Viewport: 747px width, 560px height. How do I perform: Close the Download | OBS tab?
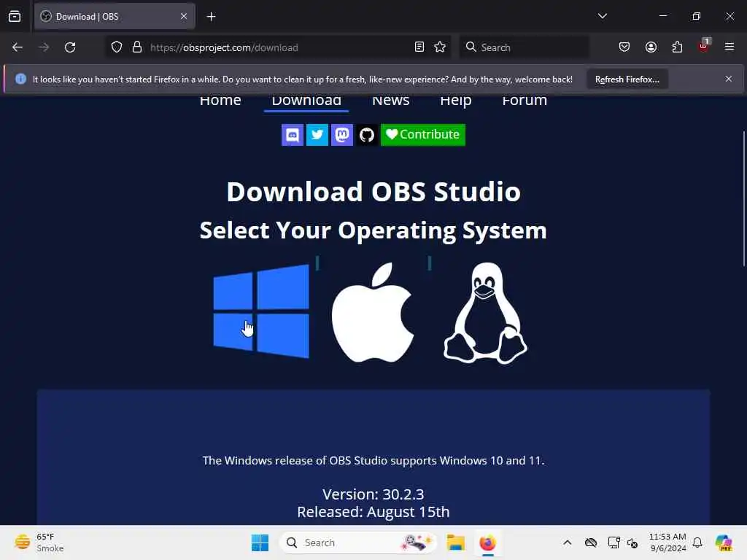click(x=184, y=17)
